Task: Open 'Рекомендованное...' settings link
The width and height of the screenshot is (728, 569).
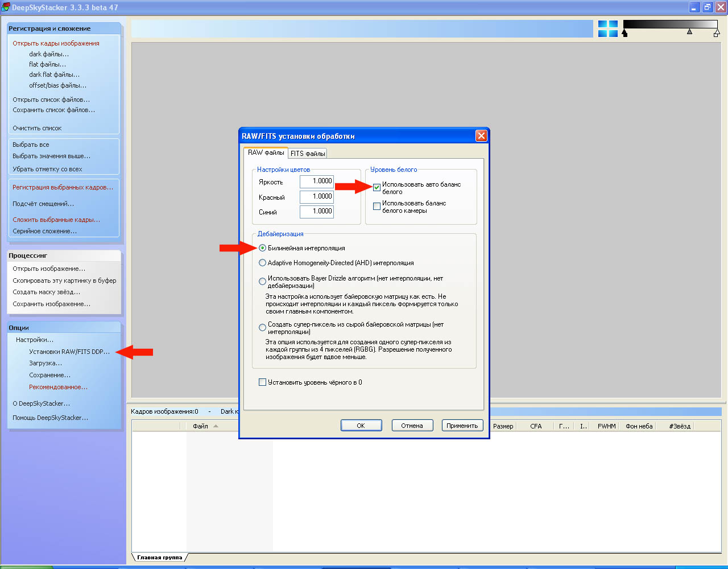Action: click(x=58, y=387)
